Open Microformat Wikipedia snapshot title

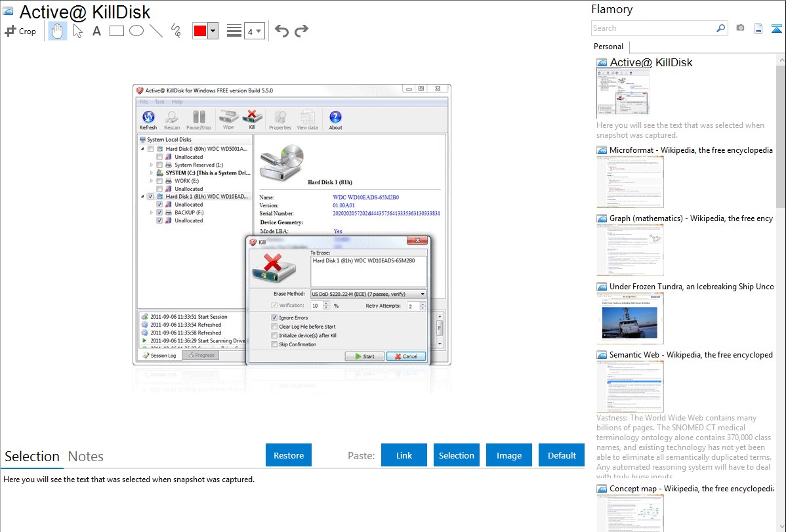pos(691,150)
